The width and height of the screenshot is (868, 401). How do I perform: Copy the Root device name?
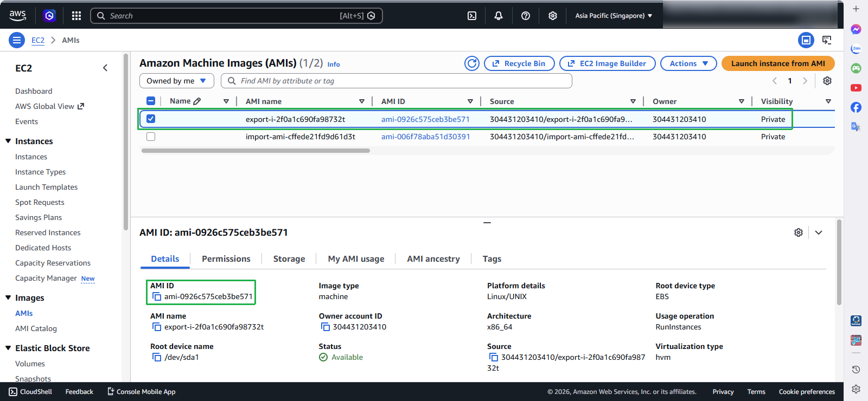pyautogui.click(x=157, y=357)
